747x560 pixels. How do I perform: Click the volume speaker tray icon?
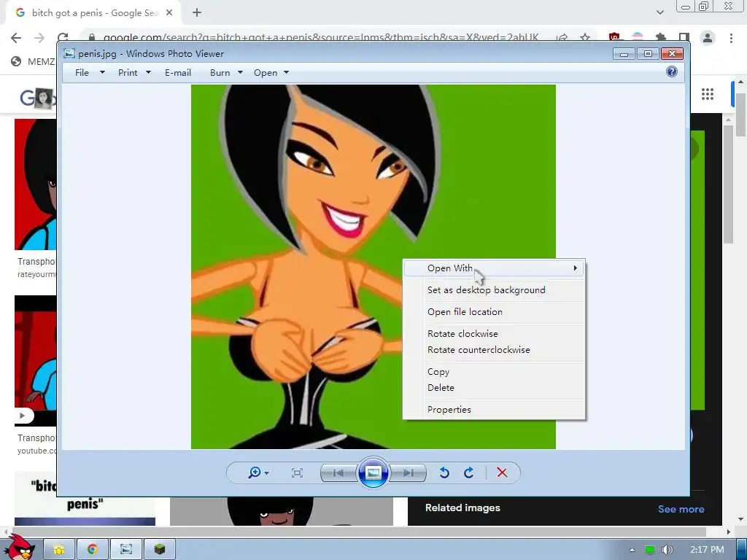667,550
